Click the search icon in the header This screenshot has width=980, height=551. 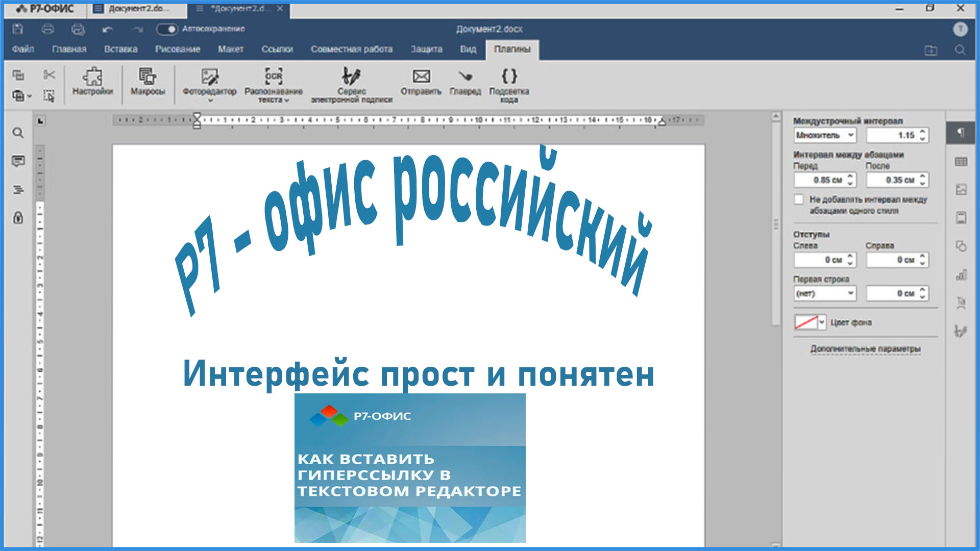pos(960,49)
